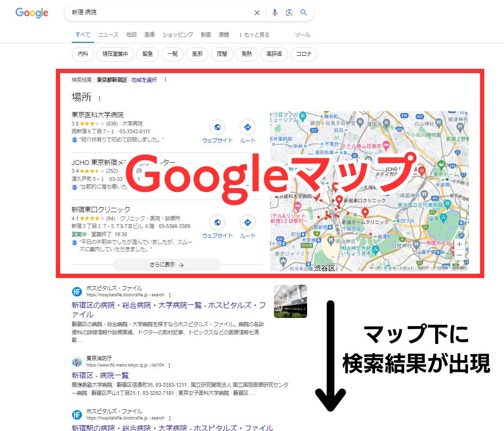The image size is (504, 431).
Task: Open the 東京医科大学病院 listing
Action: pos(97,114)
